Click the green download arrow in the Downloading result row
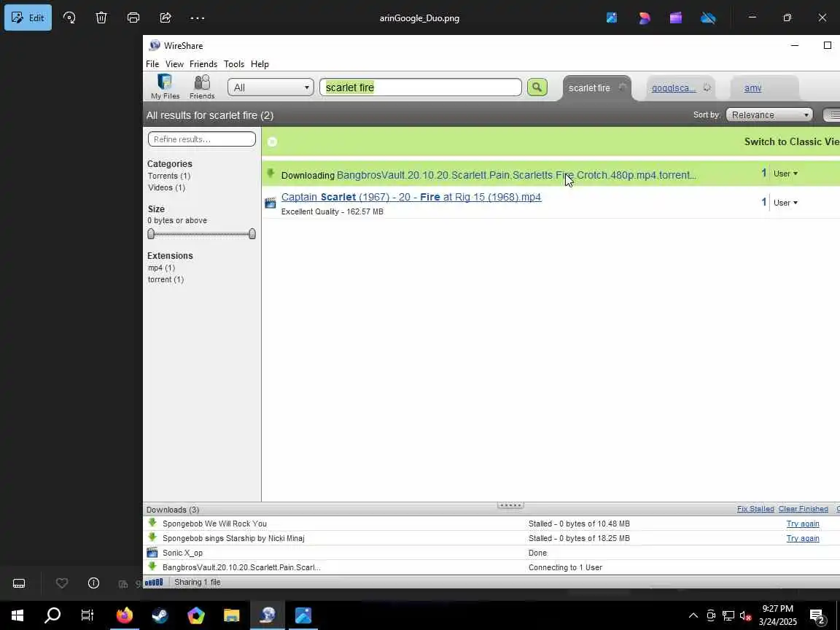Screen dimensions: 840x630 pos(271,173)
